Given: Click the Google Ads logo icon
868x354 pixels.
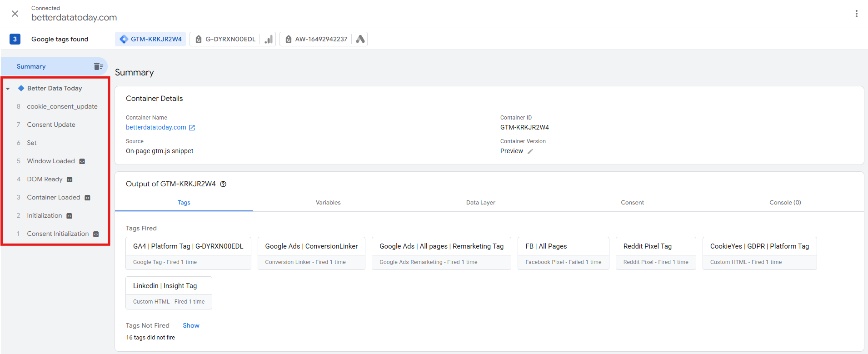Looking at the screenshot, I should (360, 39).
